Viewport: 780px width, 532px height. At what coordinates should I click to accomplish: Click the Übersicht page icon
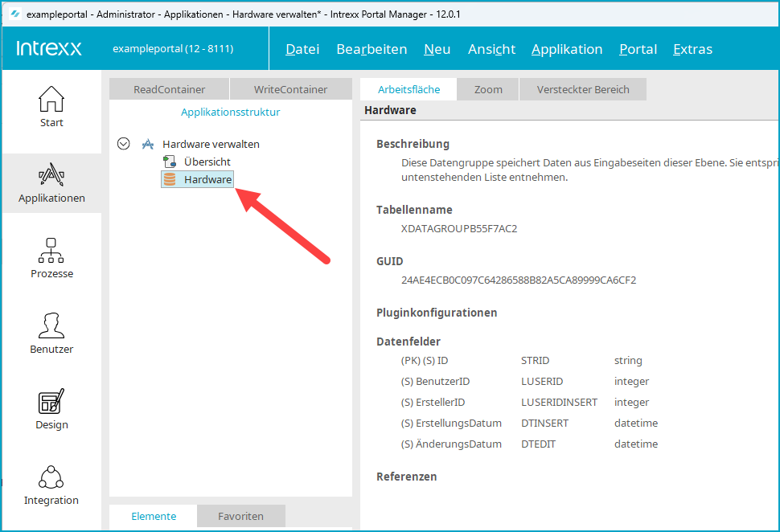[170, 162]
